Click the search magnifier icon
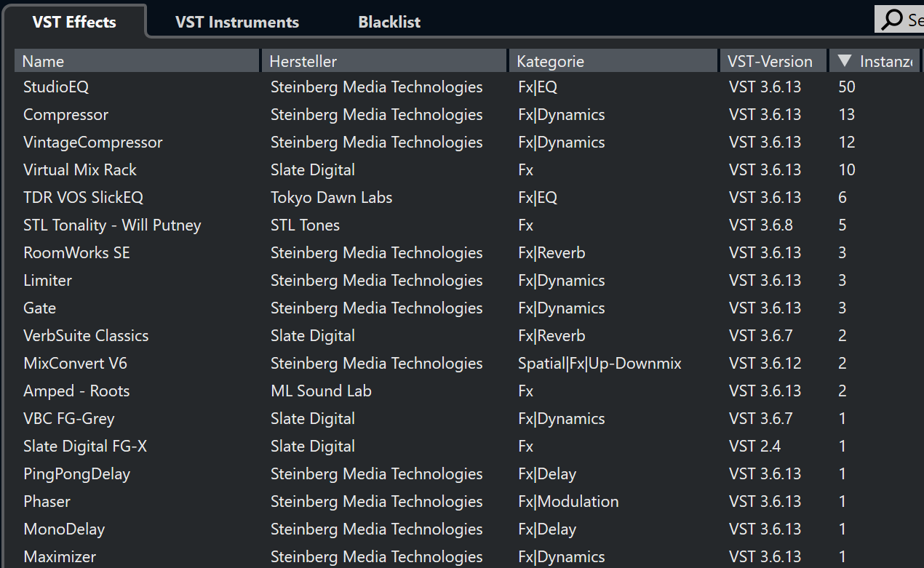This screenshot has height=568, width=924. pyautogui.click(x=891, y=20)
